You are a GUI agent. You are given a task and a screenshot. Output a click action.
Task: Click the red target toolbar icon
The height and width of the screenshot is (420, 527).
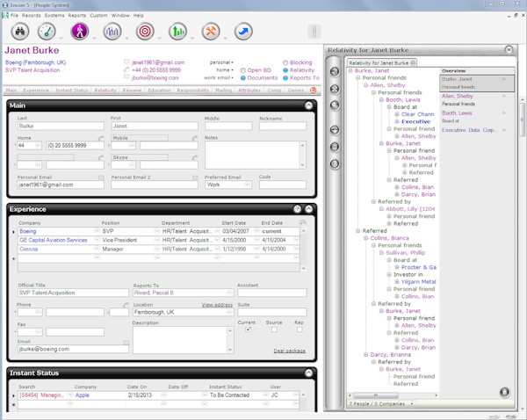coord(145,32)
